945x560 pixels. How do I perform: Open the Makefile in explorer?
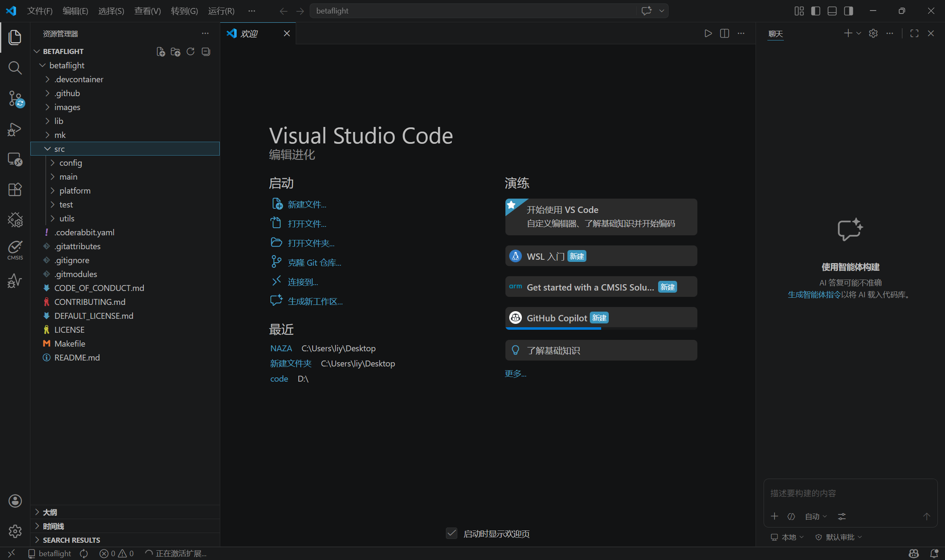click(125, 344)
